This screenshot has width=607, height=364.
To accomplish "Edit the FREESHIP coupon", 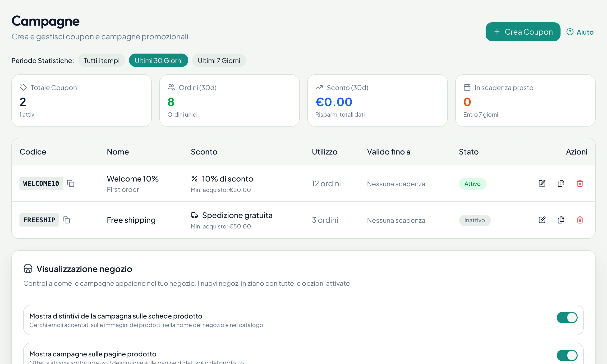I will click(542, 220).
